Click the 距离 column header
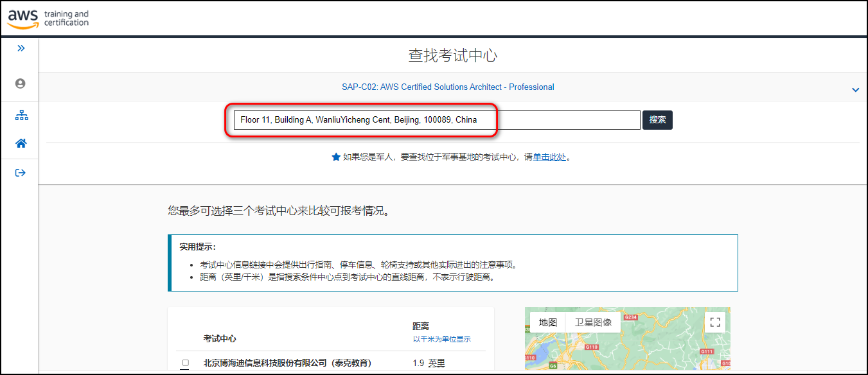This screenshot has width=868, height=375. pos(421,326)
